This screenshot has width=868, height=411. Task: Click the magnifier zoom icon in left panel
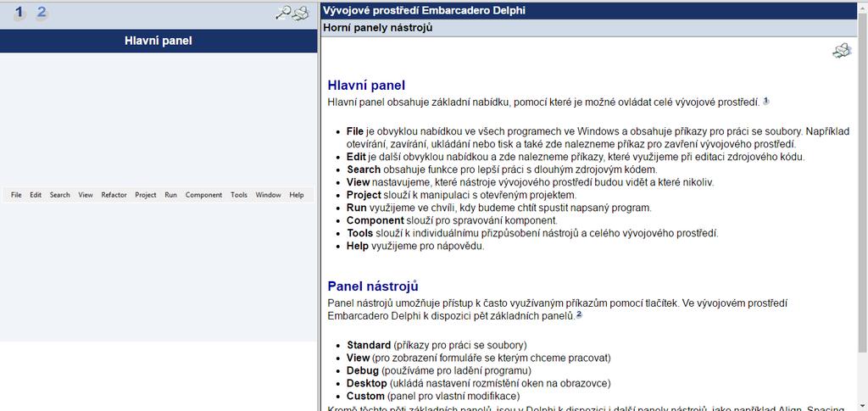pyautogui.click(x=283, y=13)
